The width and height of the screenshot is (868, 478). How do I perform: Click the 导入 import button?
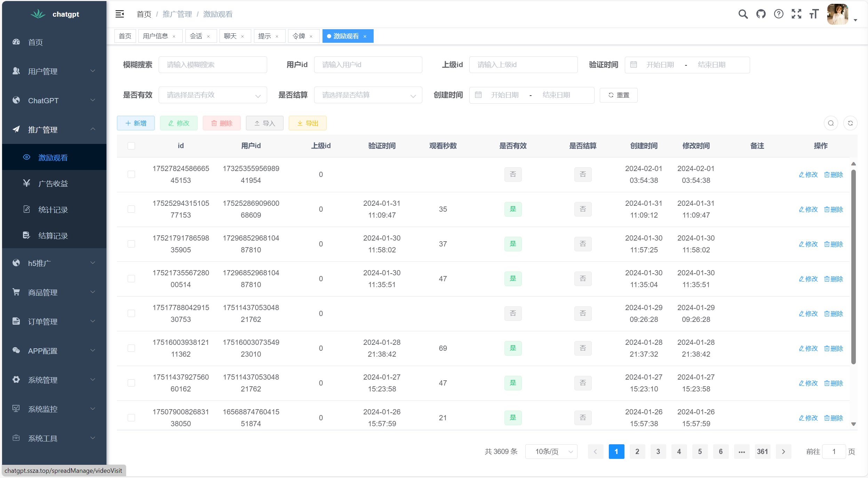[x=265, y=123]
